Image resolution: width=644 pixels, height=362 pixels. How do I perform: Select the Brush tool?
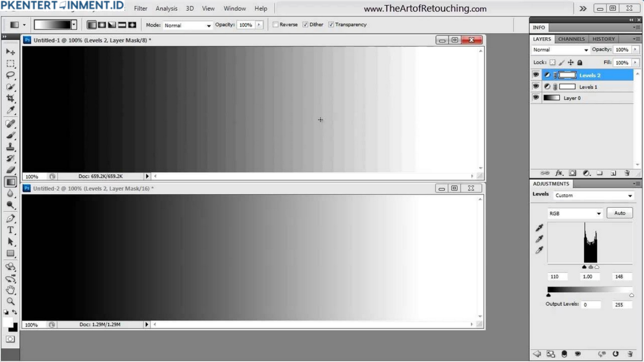(10, 135)
